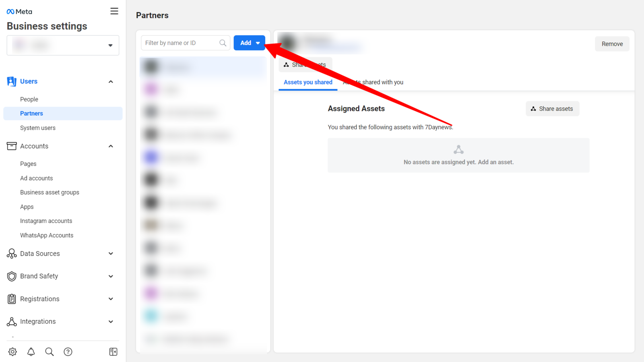The image size is (644, 362).
Task: Open search magnifier in bottom bar
Action: [x=50, y=352]
